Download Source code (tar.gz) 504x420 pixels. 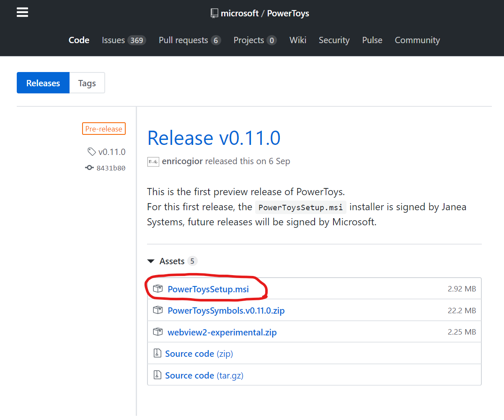pos(204,376)
